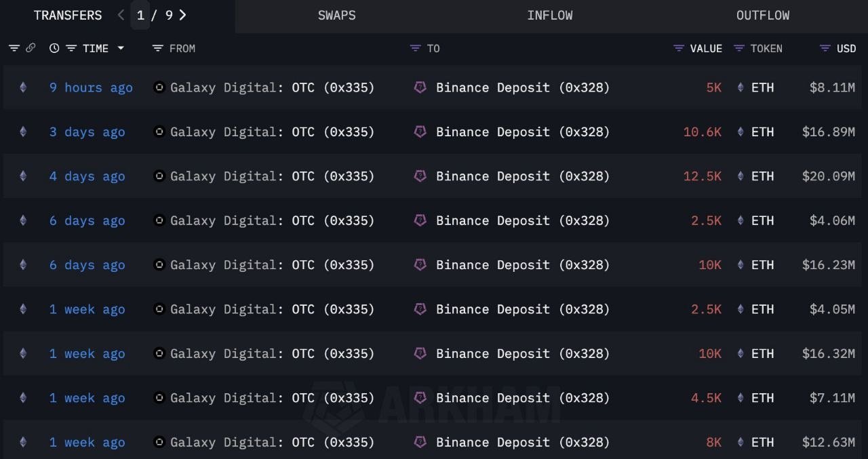This screenshot has width=868, height=459.
Task: Open the USD column filter
Action: (x=825, y=48)
